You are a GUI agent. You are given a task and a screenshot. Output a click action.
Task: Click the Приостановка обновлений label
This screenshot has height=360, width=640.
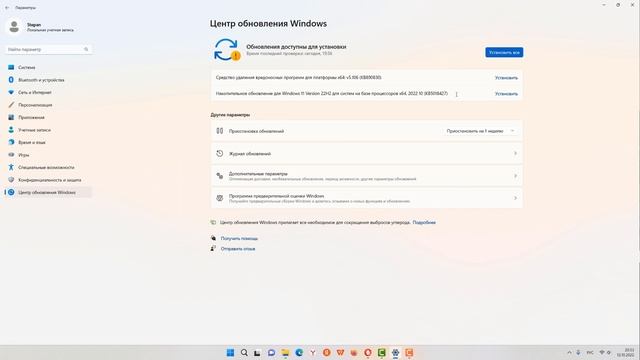tap(256, 131)
